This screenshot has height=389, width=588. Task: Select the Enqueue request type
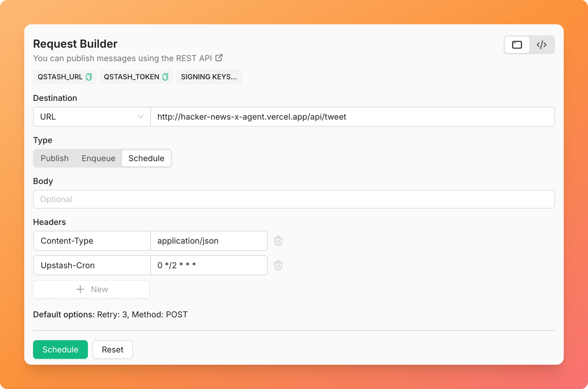coord(98,158)
